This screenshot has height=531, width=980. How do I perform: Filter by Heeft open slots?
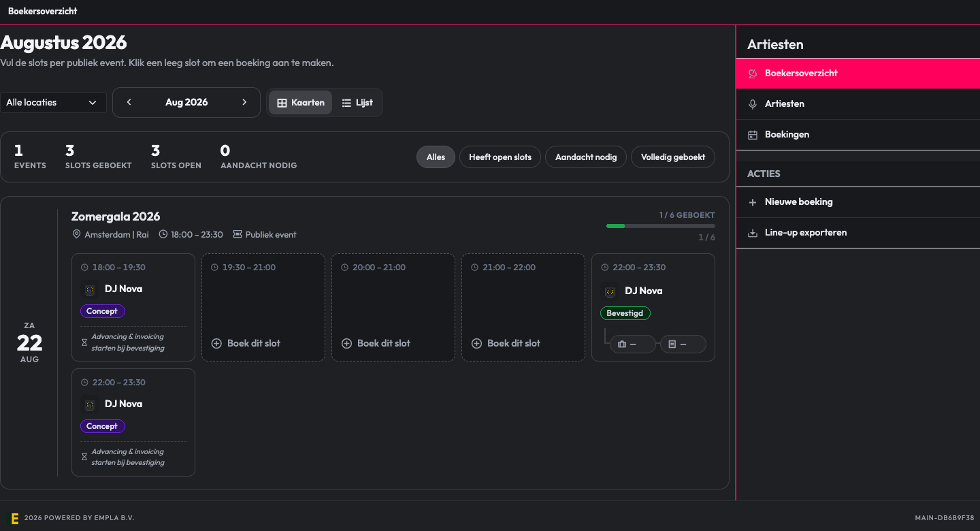[x=500, y=157]
